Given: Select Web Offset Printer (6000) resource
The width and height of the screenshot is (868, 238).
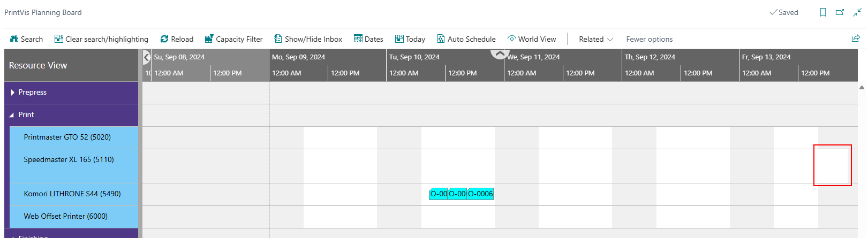Looking at the screenshot, I should click(74, 217).
